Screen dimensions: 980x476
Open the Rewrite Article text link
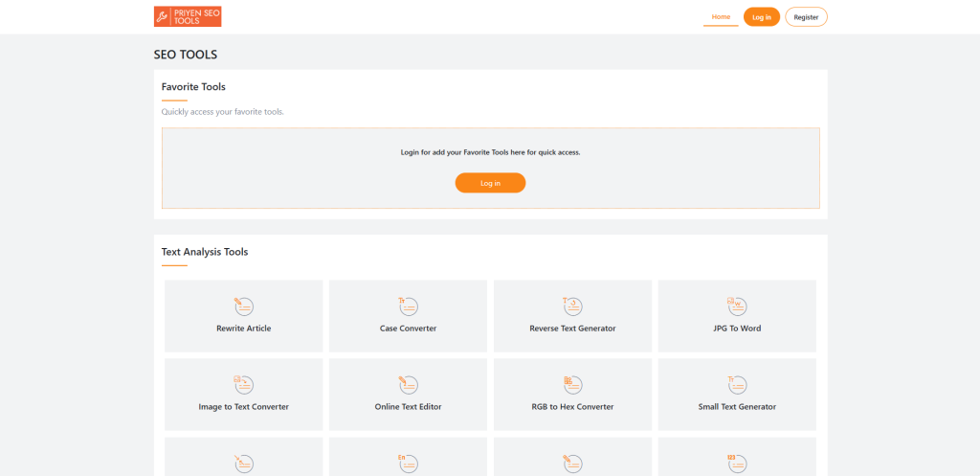pos(243,329)
